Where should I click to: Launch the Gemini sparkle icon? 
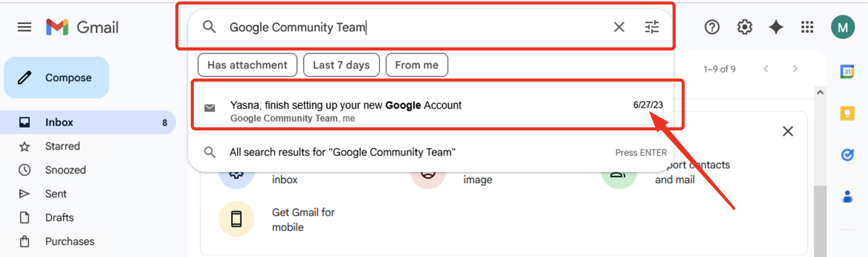click(776, 27)
